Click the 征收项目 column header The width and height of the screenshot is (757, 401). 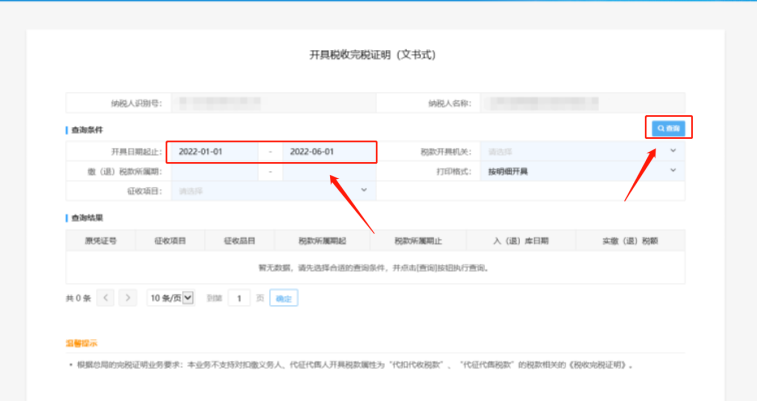pyautogui.click(x=170, y=240)
